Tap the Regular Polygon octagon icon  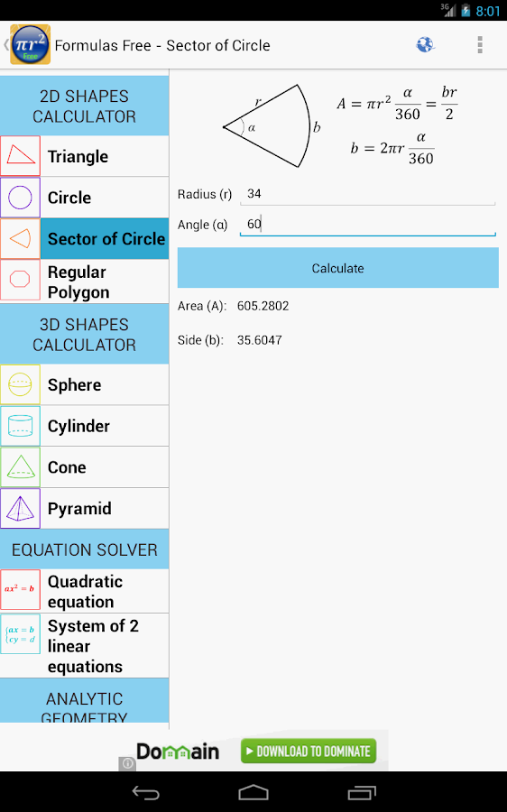click(x=20, y=280)
